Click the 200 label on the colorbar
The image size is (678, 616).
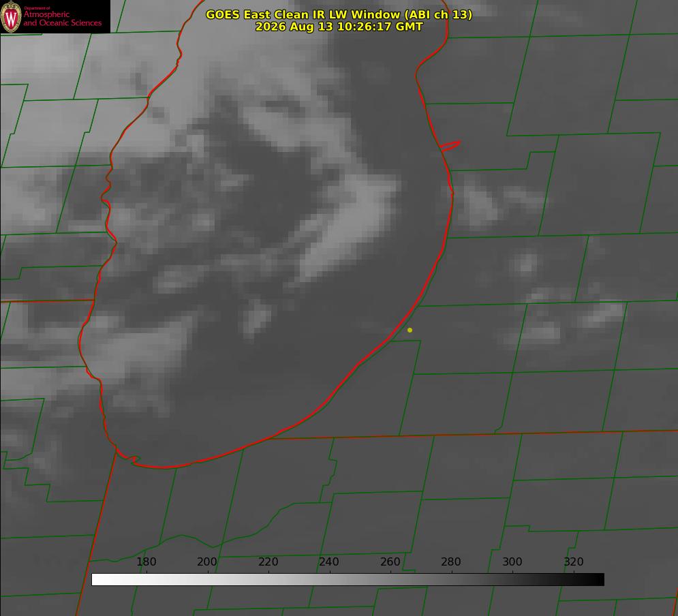coord(207,561)
